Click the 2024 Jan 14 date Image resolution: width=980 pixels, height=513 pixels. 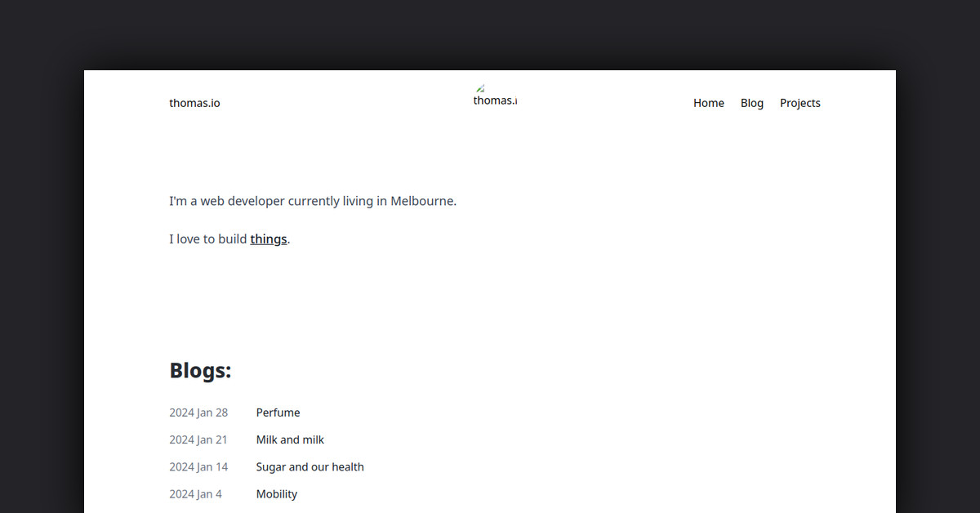[x=198, y=467]
